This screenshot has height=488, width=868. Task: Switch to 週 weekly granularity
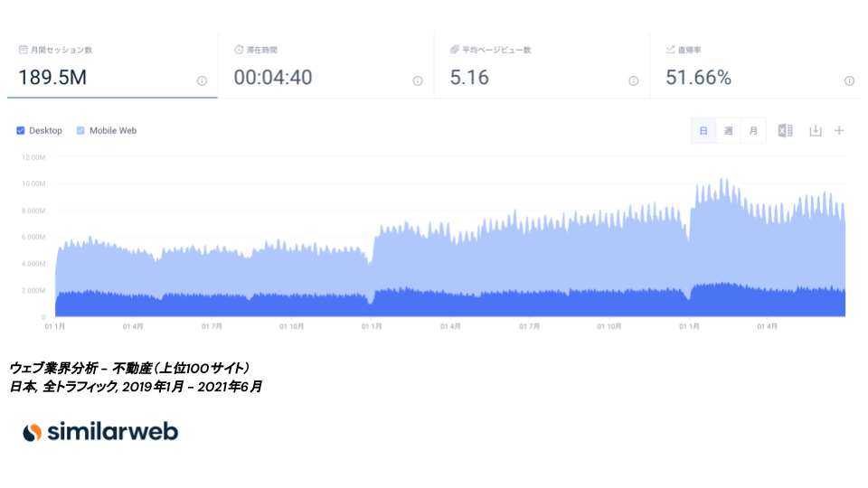(728, 131)
